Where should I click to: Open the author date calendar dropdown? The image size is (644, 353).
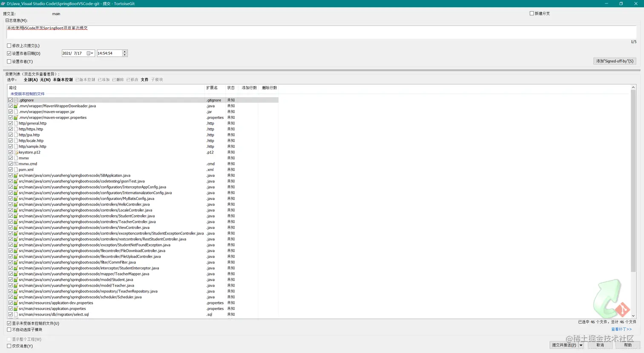pos(90,53)
